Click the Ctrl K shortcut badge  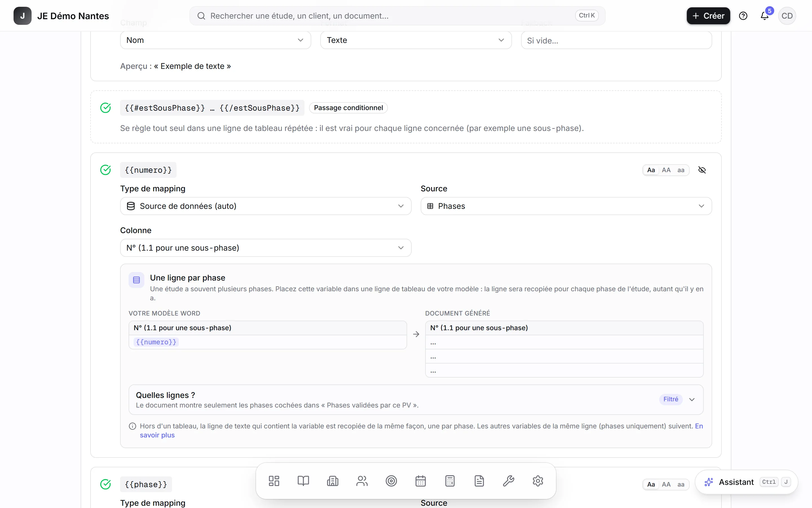[x=586, y=16]
